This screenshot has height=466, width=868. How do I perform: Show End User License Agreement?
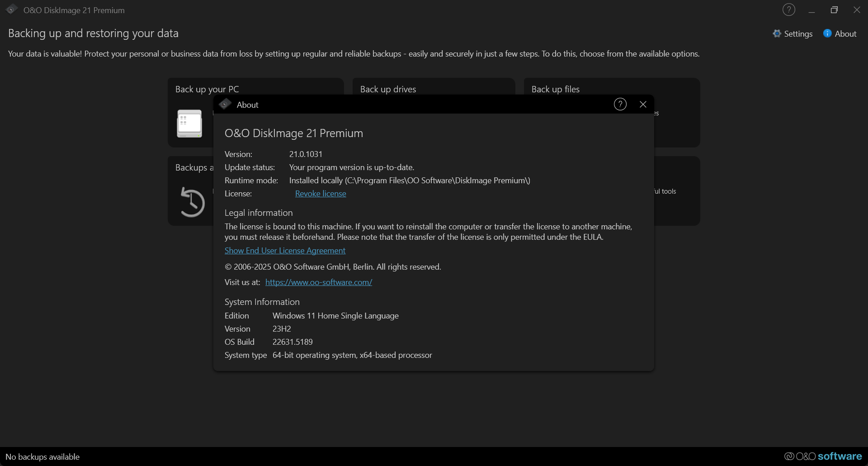(x=285, y=250)
